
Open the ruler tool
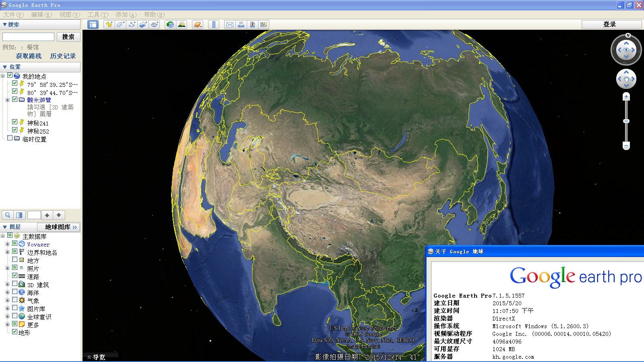(x=214, y=25)
